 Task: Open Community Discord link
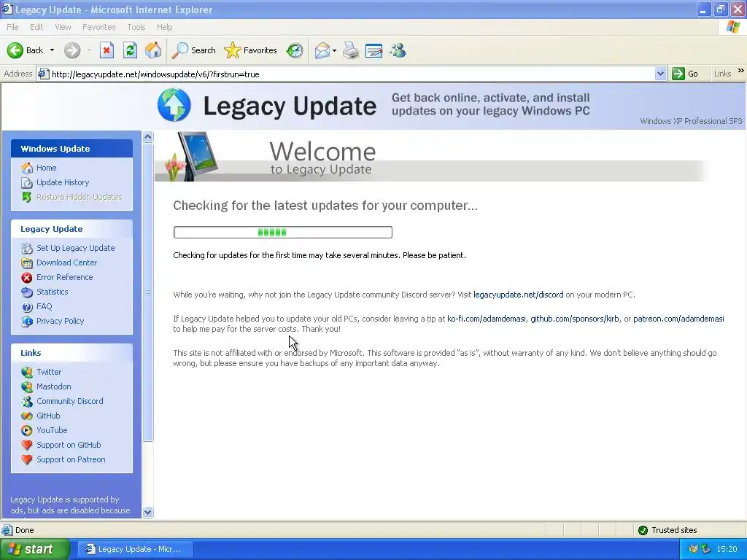click(x=70, y=401)
